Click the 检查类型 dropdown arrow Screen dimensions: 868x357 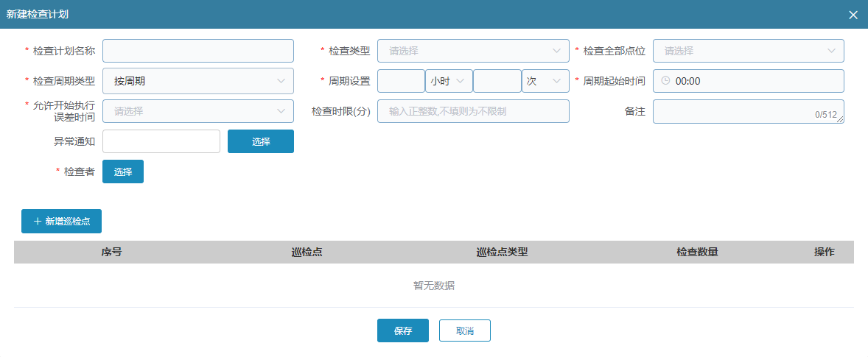tap(556, 51)
